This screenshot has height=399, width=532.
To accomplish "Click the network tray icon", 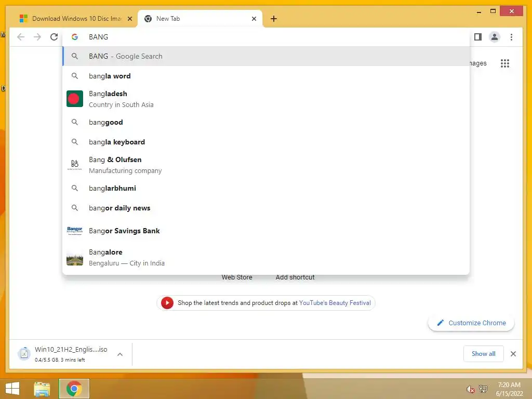I will click(x=483, y=389).
